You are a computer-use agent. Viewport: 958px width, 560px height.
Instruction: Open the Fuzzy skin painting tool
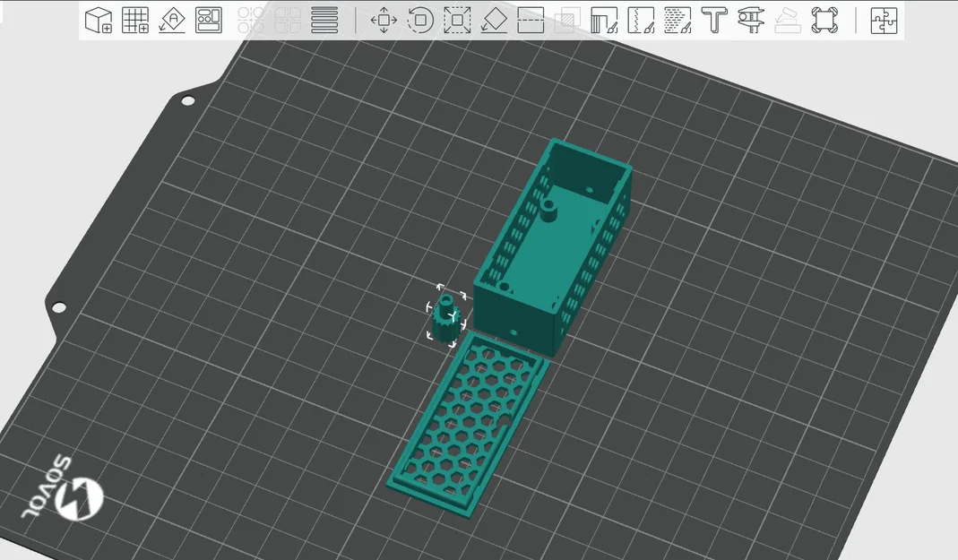(x=678, y=20)
